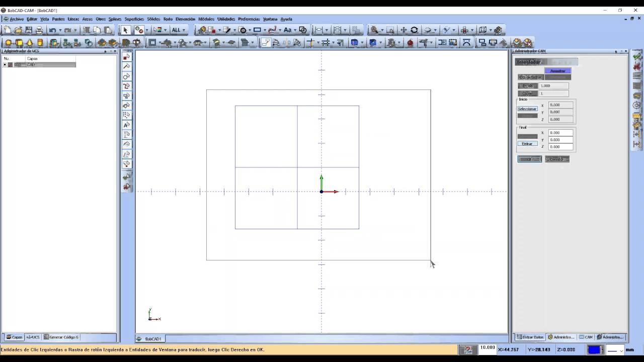Click the Copy count field showing 1
Image resolution: width=644 pixels, height=362 pixels.
tap(554, 94)
